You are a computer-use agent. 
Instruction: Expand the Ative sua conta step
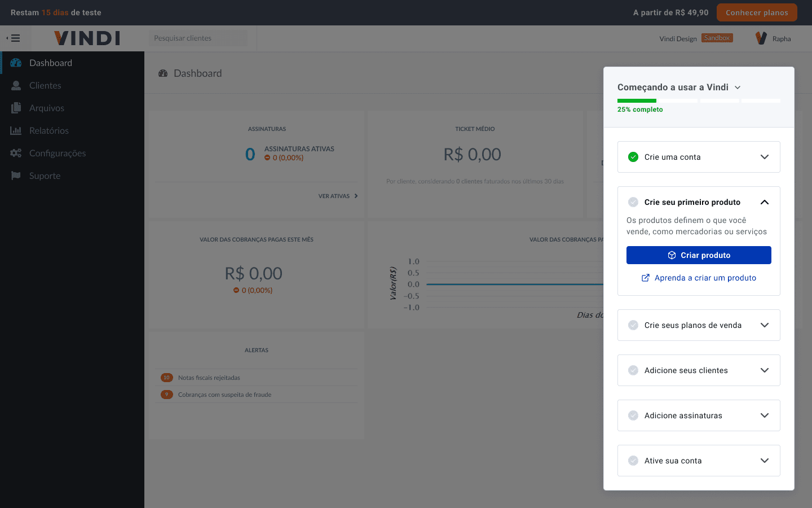(699, 461)
